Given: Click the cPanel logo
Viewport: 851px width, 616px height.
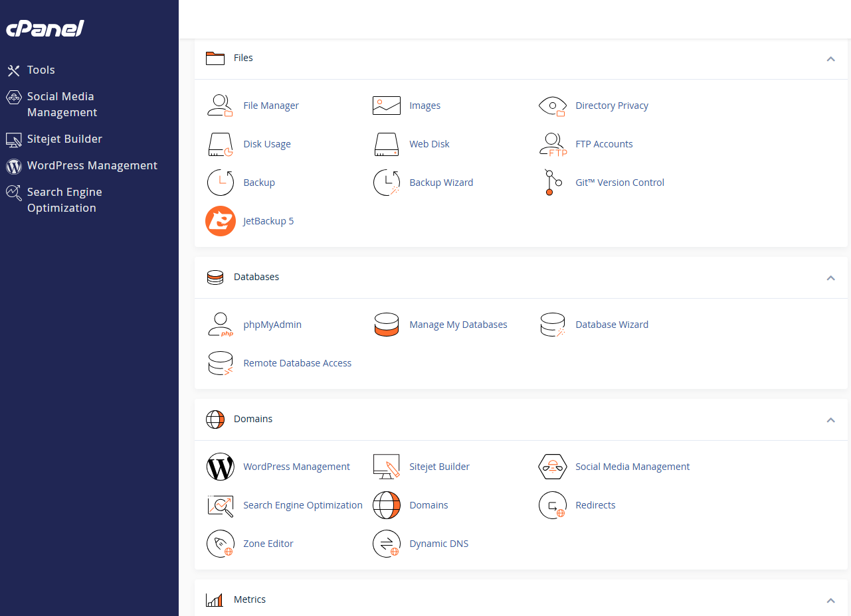Looking at the screenshot, I should pyautogui.click(x=45, y=29).
